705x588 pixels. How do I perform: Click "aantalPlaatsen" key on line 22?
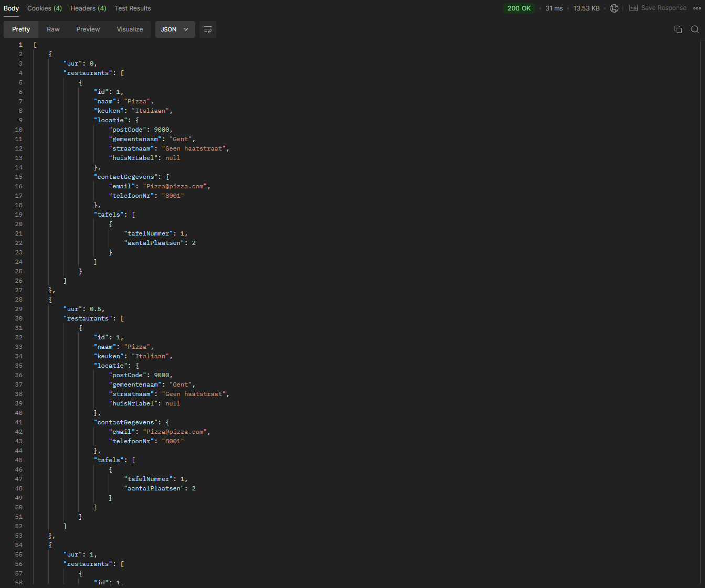coord(154,243)
